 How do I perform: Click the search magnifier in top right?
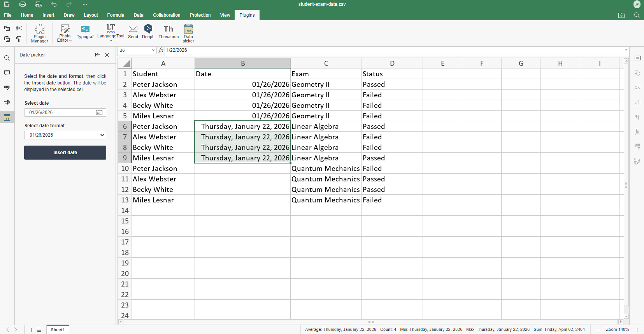[x=637, y=15]
